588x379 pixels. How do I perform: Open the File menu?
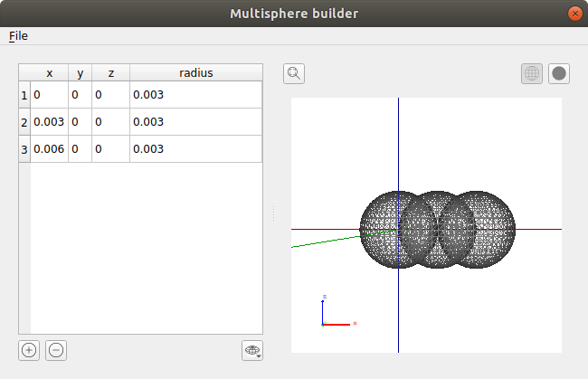tap(18, 36)
